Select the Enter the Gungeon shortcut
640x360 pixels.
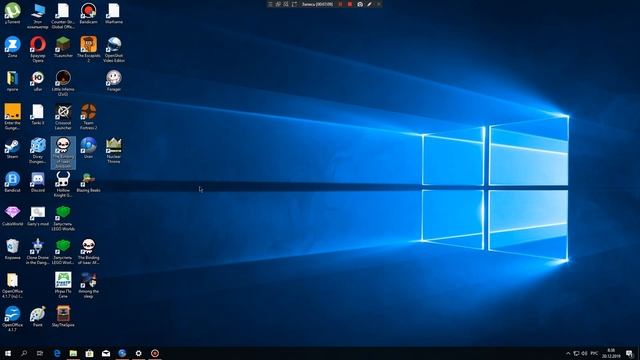tap(12, 117)
